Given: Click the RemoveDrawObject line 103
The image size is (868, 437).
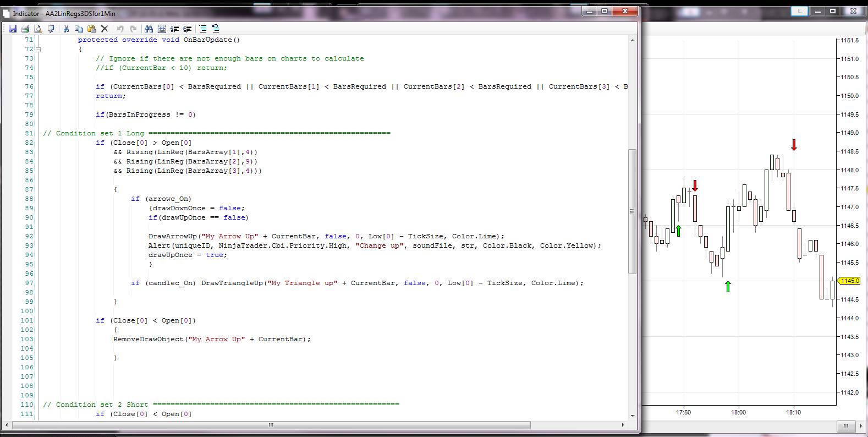Looking at the screenshot, I should pyautogui.click(x=212, y=339).
